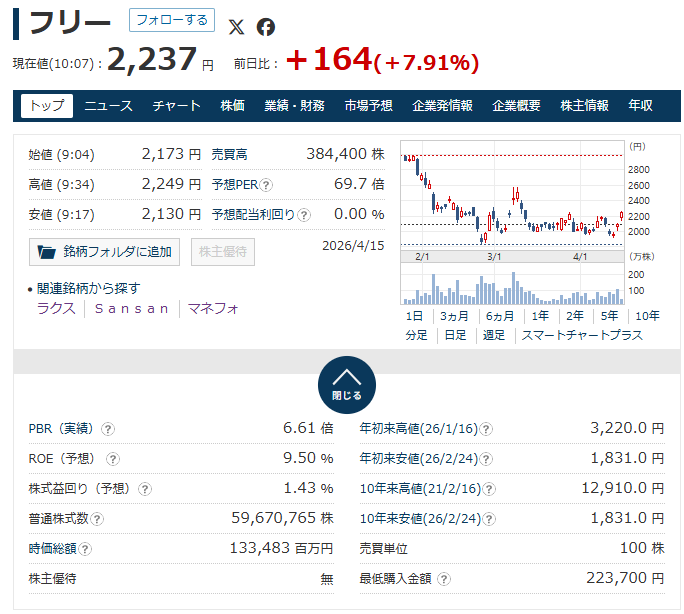This screenshot has width=684, height=614.
Task: Select 1年 chart period
Action: coord(540,316)
